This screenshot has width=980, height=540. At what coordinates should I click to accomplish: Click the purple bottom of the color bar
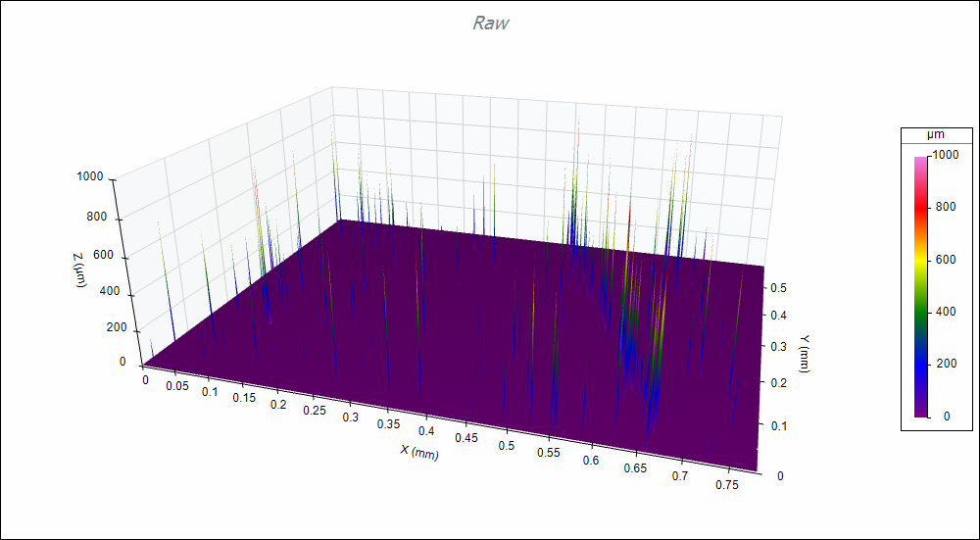point(920,410)
